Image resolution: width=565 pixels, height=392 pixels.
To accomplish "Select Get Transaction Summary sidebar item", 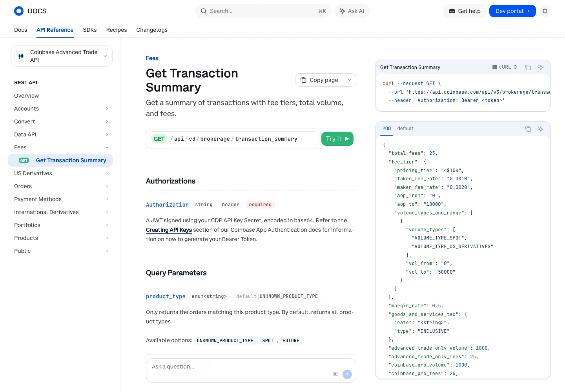I will point(60,160).
